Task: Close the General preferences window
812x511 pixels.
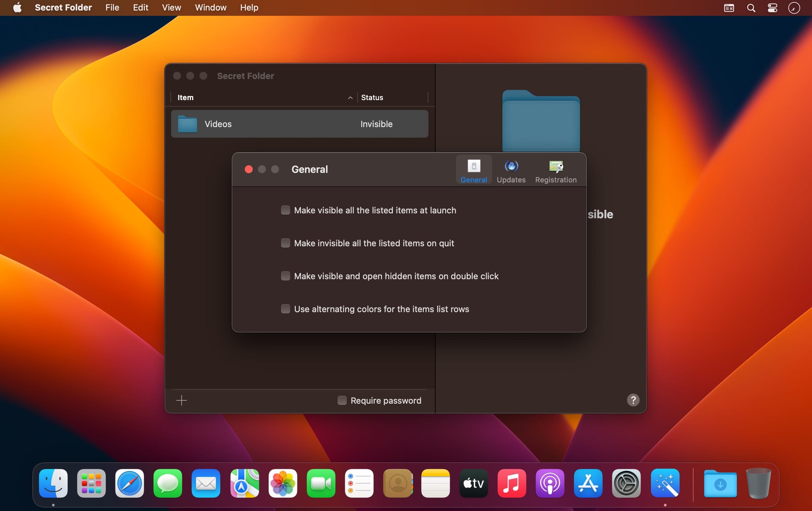Action: click(248, 170)
